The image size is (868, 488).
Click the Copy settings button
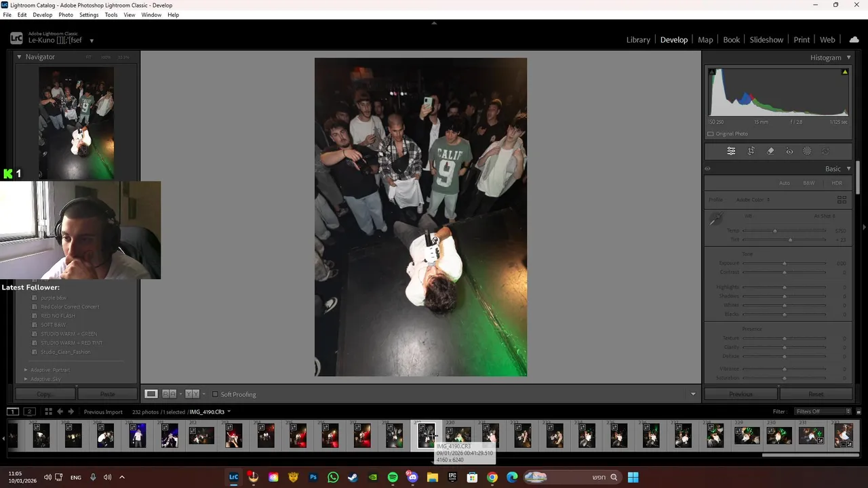44,394
